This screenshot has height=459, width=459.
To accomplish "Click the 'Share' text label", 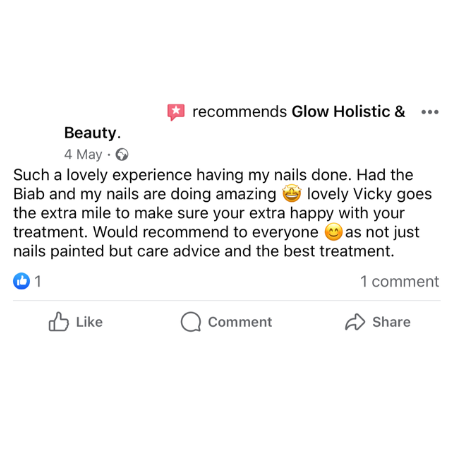I will [391, 322].
